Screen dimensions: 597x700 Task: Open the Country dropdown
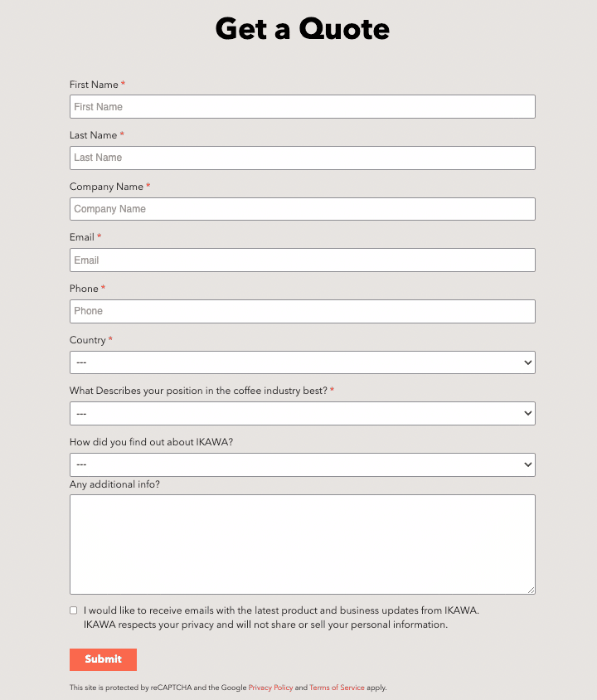tap(302, 362)
